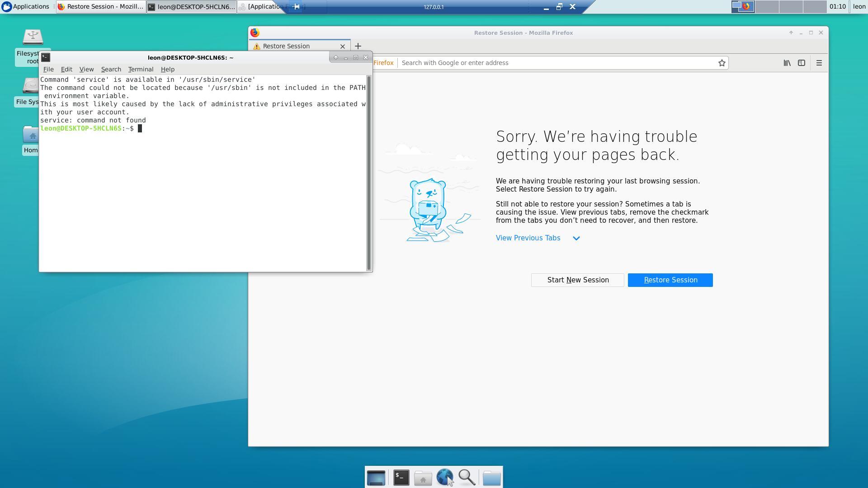Screen dimensions: 868x488
Task: Click the 127.0.0.1 connection bar title
Action: click(434, 7)
